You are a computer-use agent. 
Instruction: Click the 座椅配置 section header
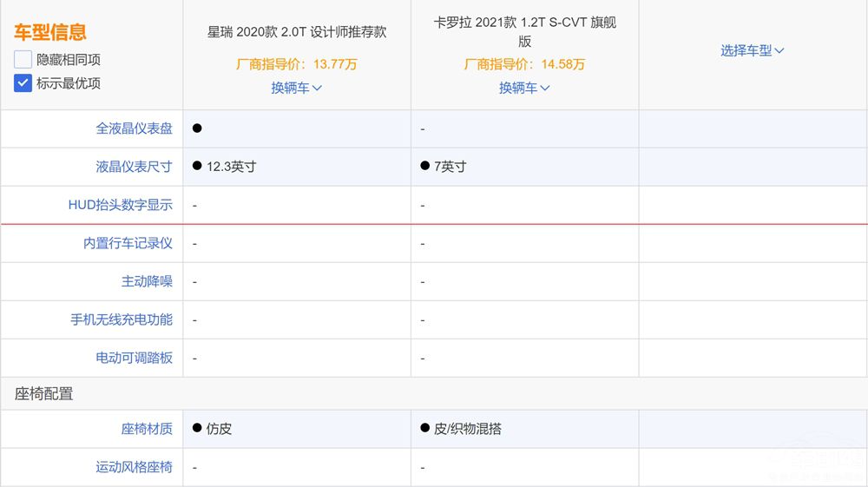coord(43,394)
